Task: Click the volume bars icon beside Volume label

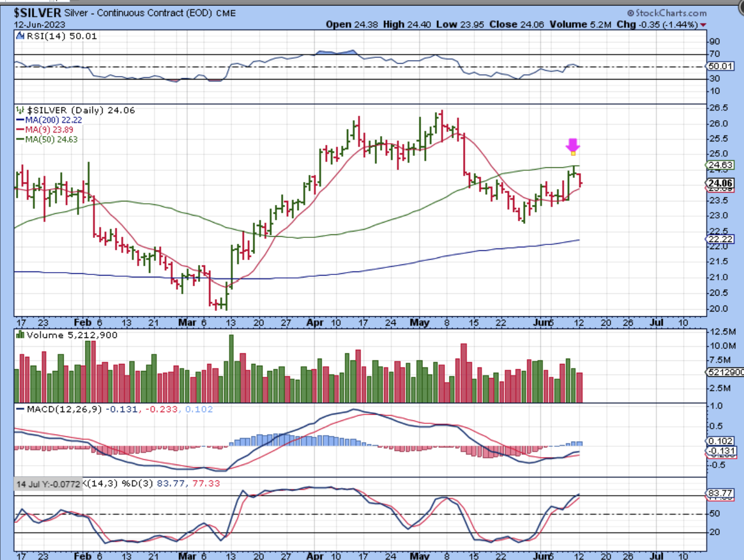Action: [x=21, y=334]
